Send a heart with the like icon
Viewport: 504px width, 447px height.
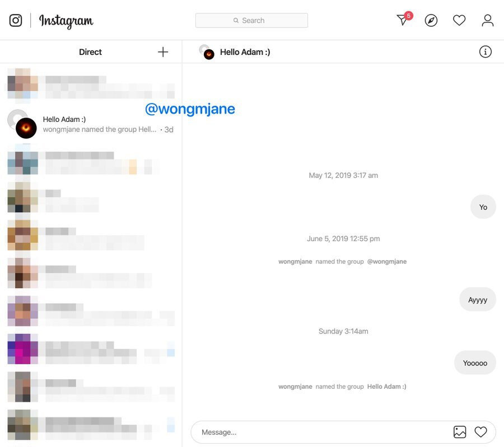point(481,432)
